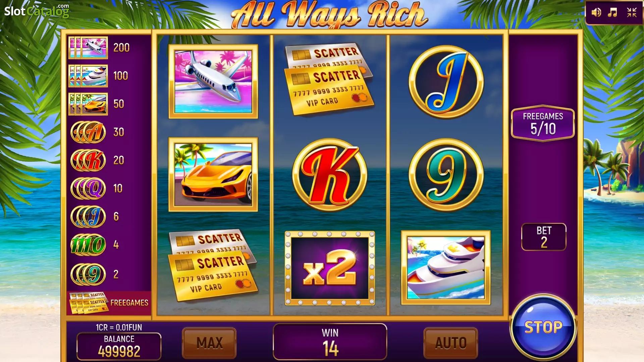
Task: Select the red K symbol on reels
Action: tap(330, 175)
